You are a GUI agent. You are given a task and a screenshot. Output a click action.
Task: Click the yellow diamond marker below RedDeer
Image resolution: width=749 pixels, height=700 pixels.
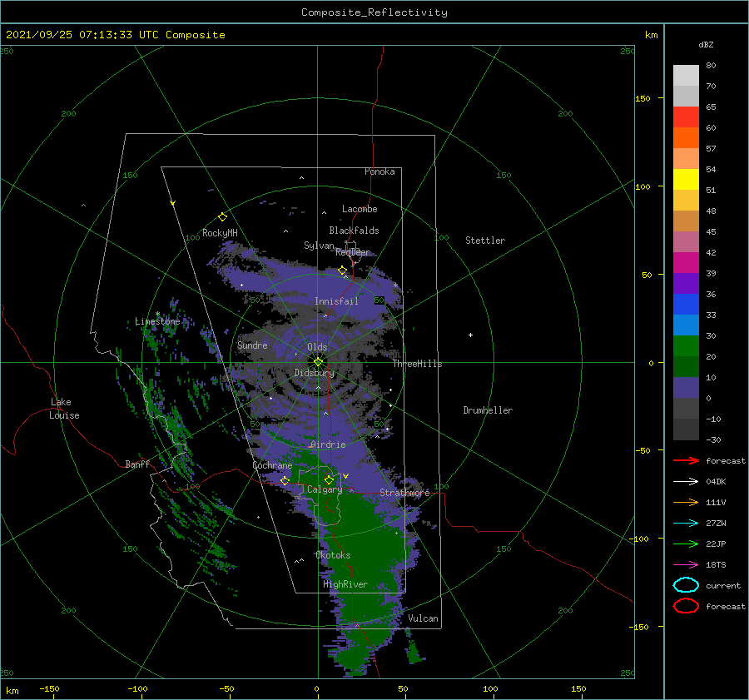pyautogui.click(x=342, y=271)
